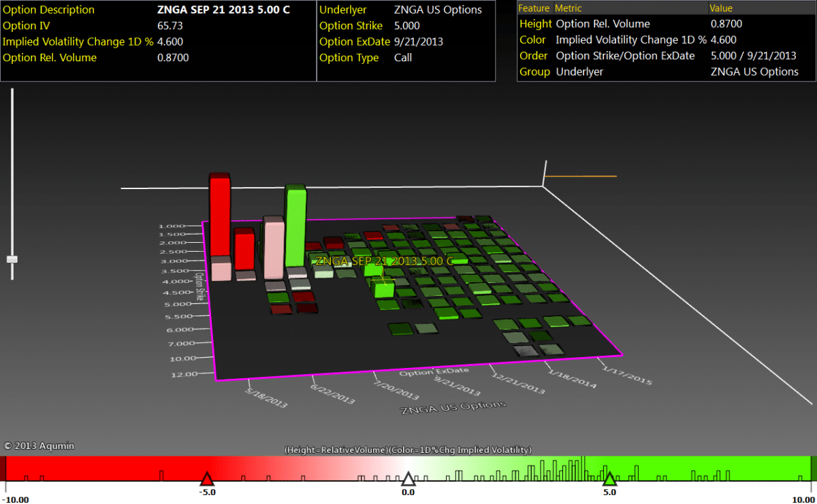The height and width of the screenshot is (504, 817).
Task: Select the tallest red bar in the chart
Action: click(x=219, y=216)
